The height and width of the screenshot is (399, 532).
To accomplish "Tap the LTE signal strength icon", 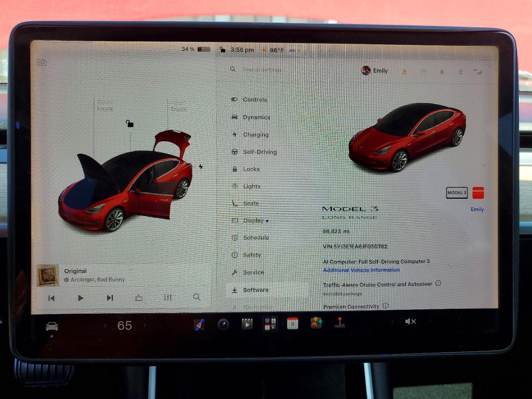I will (478, 71).
